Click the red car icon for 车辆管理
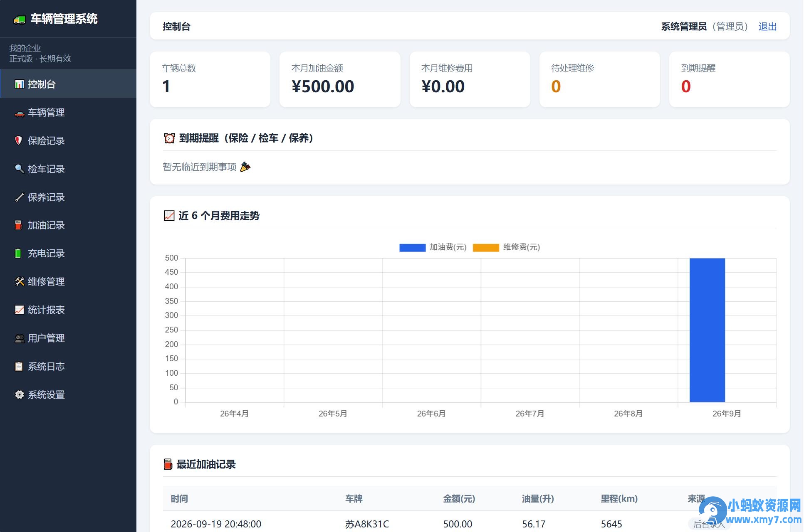The width and height of the screenshot is (804, 532). (20, 113)
